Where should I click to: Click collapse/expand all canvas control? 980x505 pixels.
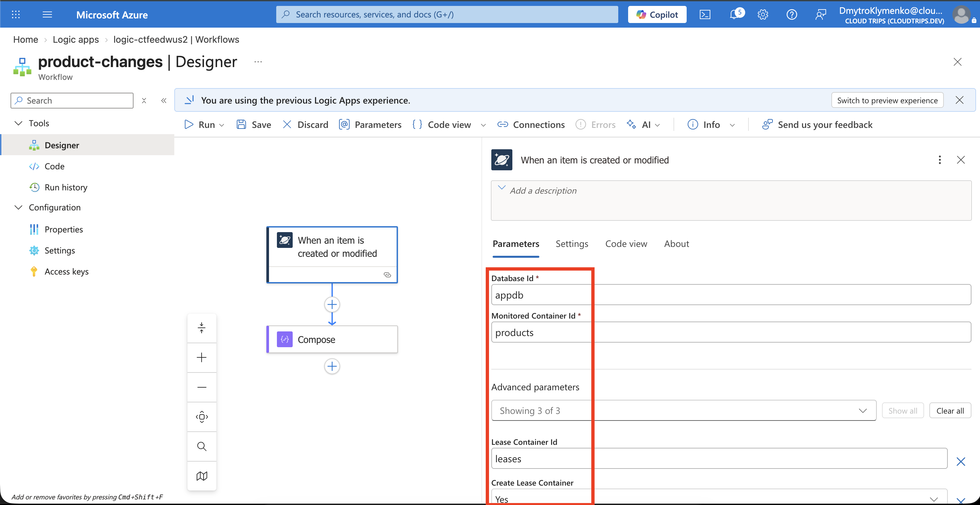pyautogui.click(x=202, y=328)
